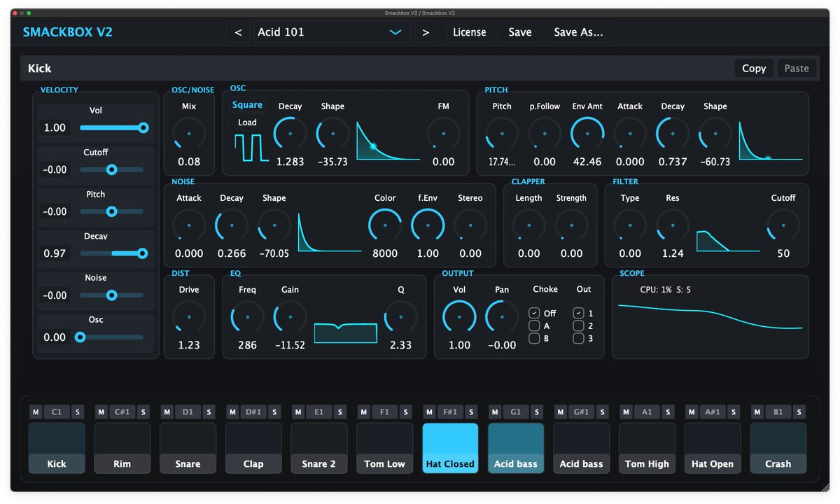The width and height of the screenshot is (840, 504).
Task: Click the OSC envelope curve display
Action: pos(388,141)
